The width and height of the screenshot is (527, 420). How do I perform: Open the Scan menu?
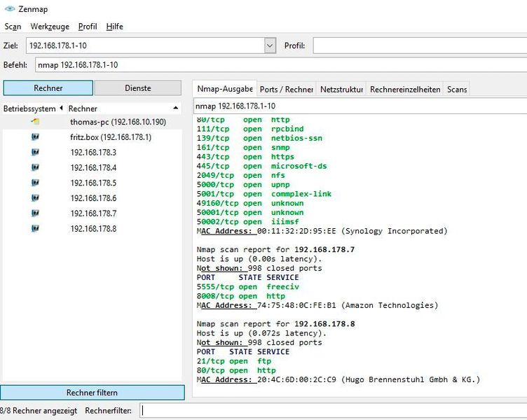(x=13, y=27)
